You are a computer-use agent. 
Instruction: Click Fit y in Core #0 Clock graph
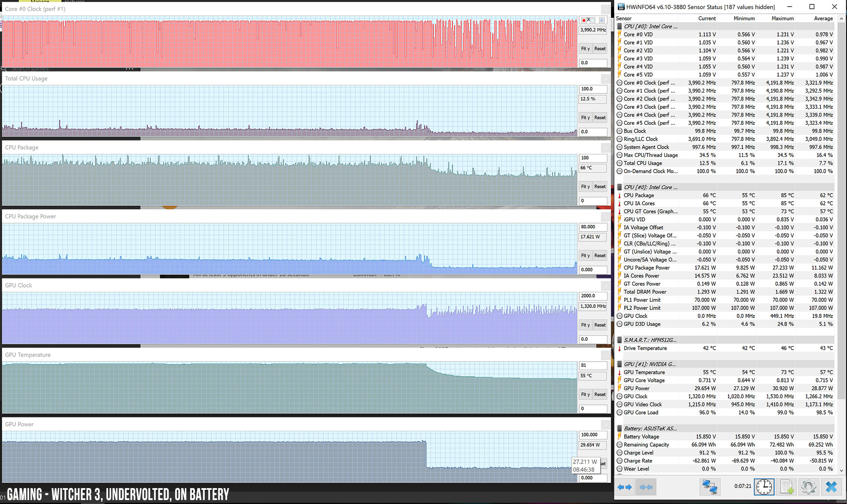click(585, 49)
